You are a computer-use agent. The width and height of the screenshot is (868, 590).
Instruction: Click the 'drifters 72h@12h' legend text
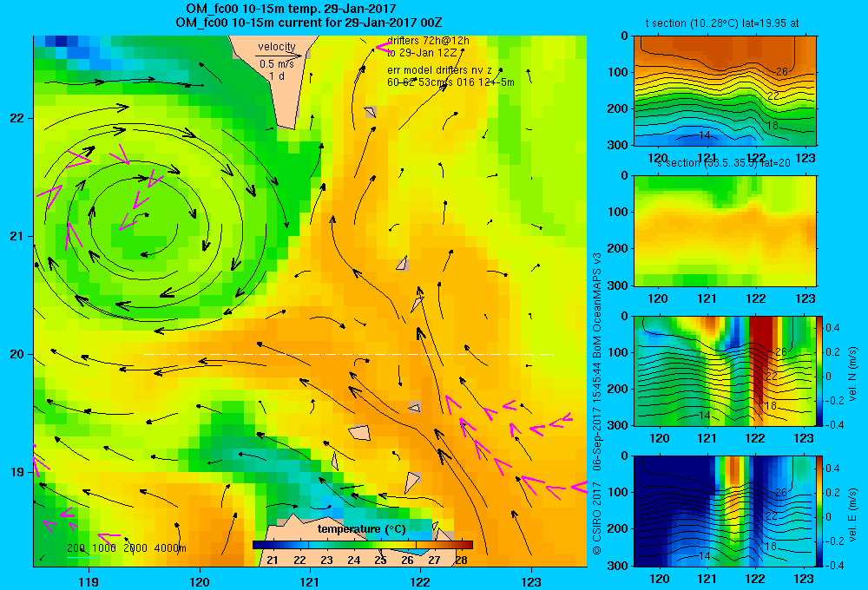click(x=428, y=41)
